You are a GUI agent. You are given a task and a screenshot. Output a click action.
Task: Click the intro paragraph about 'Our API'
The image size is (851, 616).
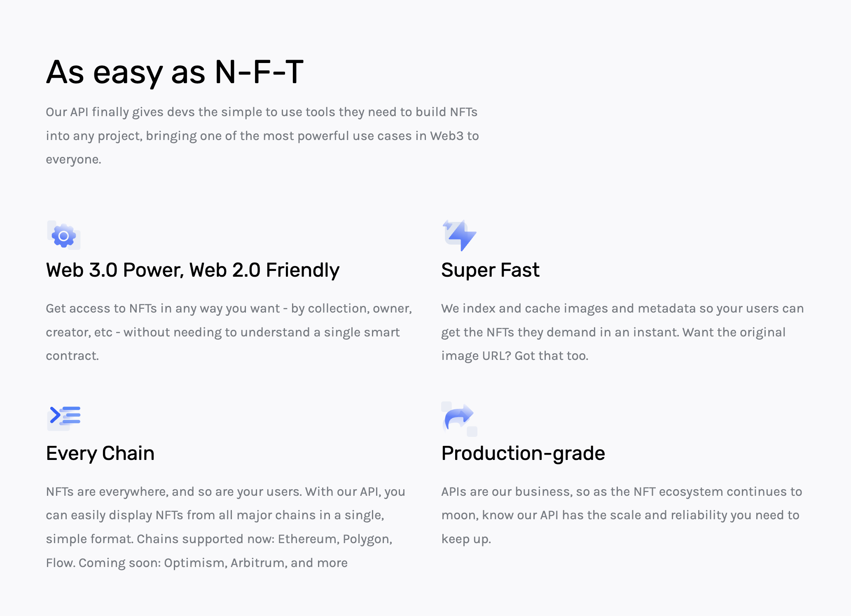pos(262,135)
